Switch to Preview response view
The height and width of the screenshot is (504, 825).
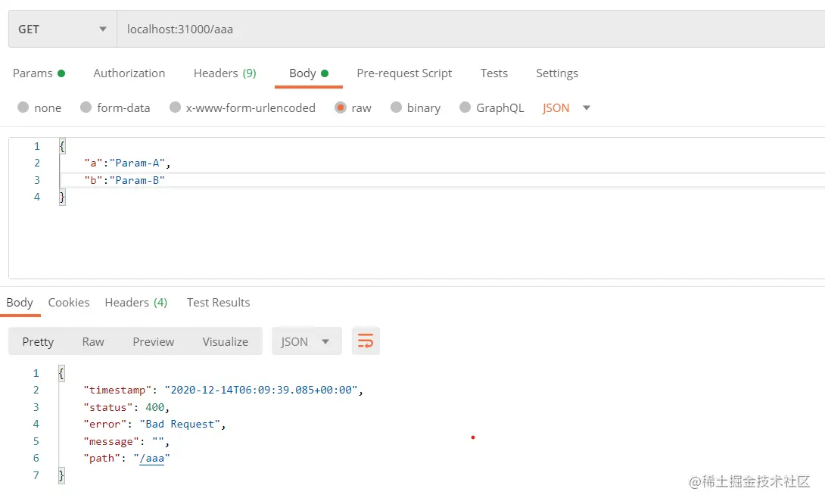pyautogui.click(x=153, y=341)
